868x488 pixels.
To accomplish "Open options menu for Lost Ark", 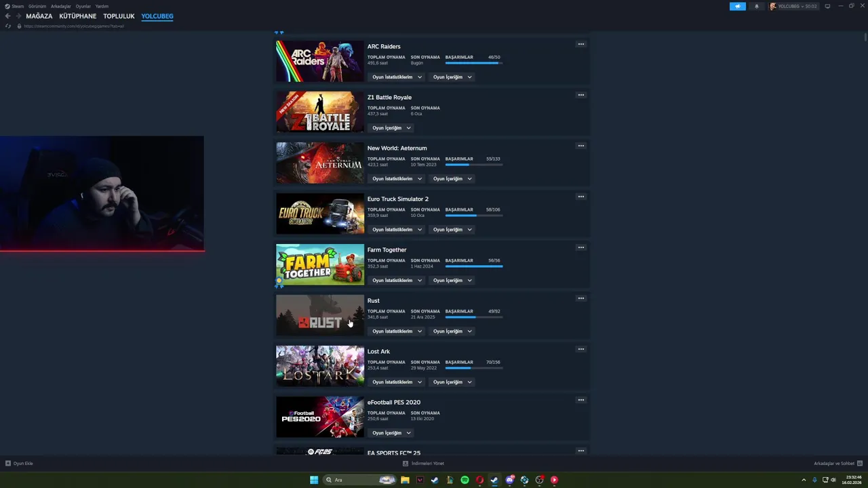I will click(580, 349).
